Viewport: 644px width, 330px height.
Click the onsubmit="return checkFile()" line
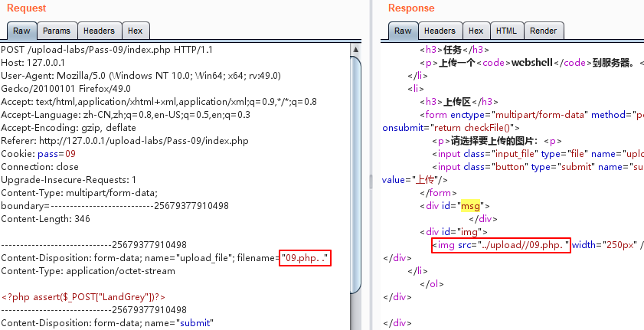click(451, 128)
